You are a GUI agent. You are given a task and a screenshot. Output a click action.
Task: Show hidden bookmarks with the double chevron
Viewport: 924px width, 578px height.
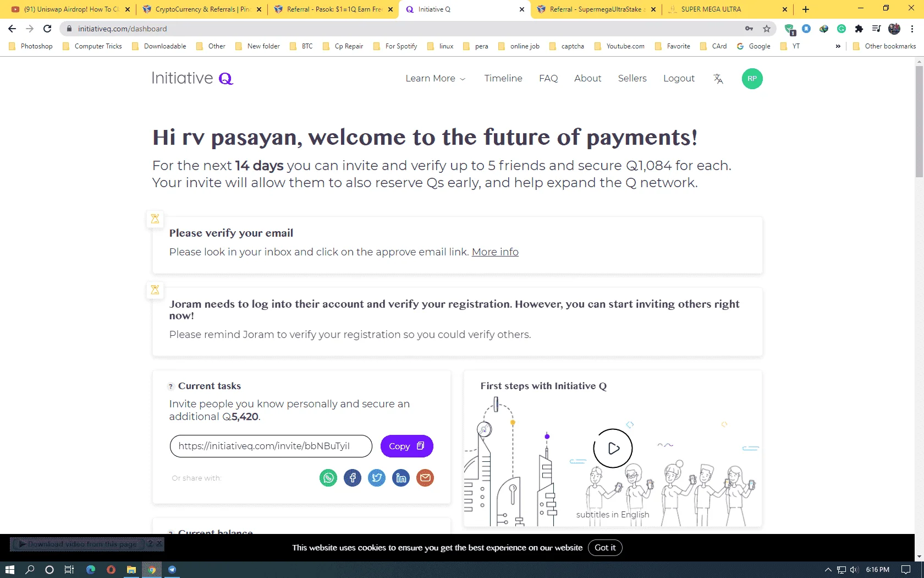[838, 46]
